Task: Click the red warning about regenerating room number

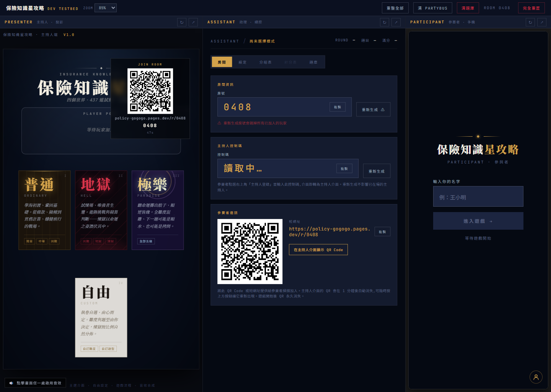Action: 252,123
